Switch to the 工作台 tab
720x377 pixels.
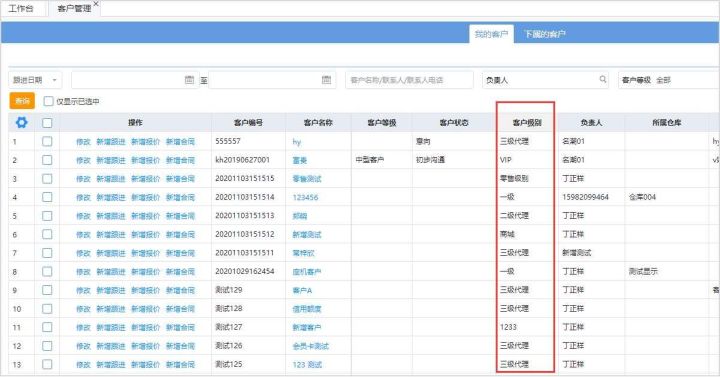[21, 8]
